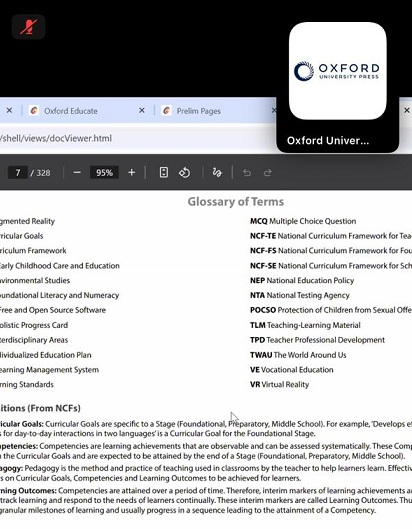Viewport: 412px width, 529px height.
Task: Click the fit to page icon
Action: pos(164,173)
